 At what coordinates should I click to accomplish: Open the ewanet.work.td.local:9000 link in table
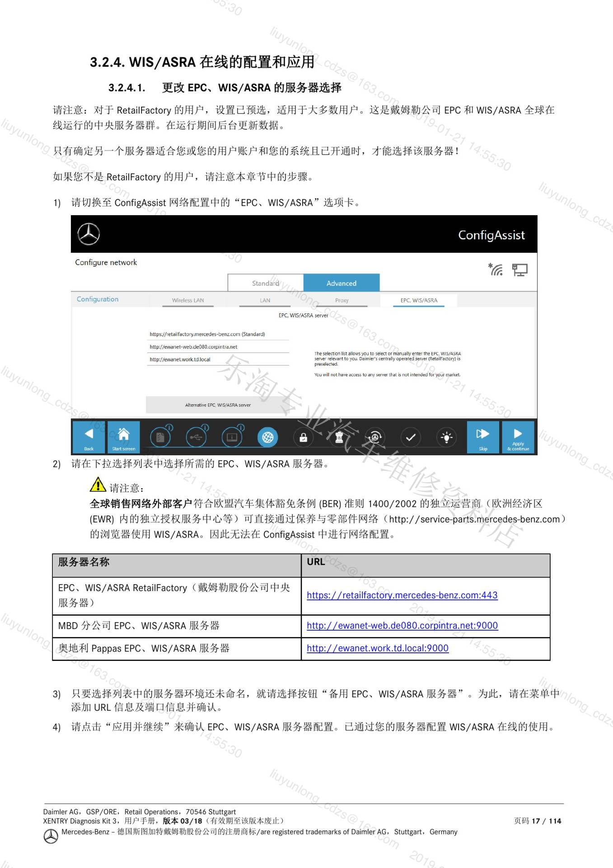coord(378,648)
